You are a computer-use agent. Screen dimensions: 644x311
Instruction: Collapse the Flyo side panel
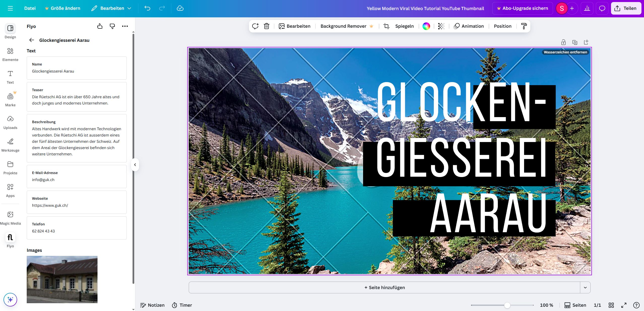click(135, 165)
